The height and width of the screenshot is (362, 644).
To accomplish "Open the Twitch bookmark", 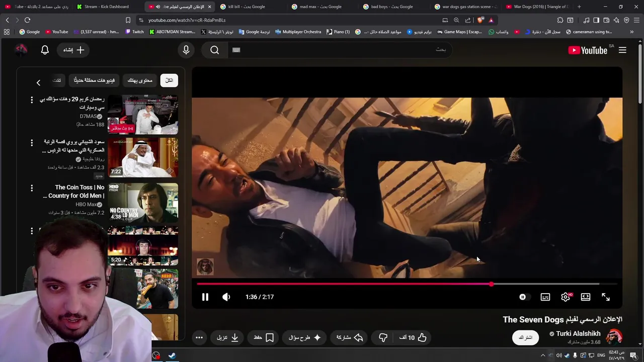I will [x=134, y=32].
